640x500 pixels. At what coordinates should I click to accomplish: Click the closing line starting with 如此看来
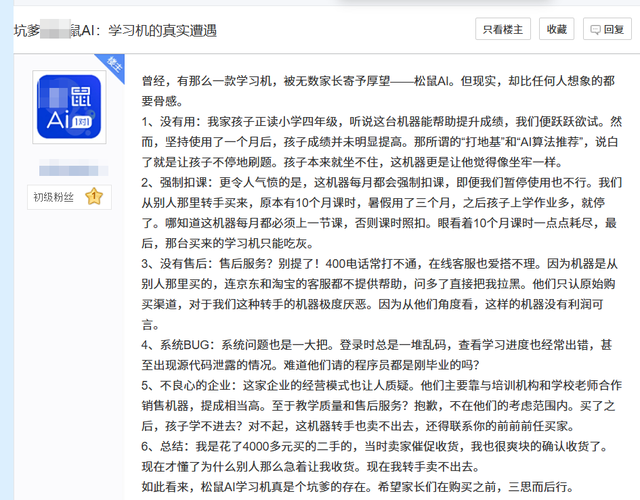point(358,487)
